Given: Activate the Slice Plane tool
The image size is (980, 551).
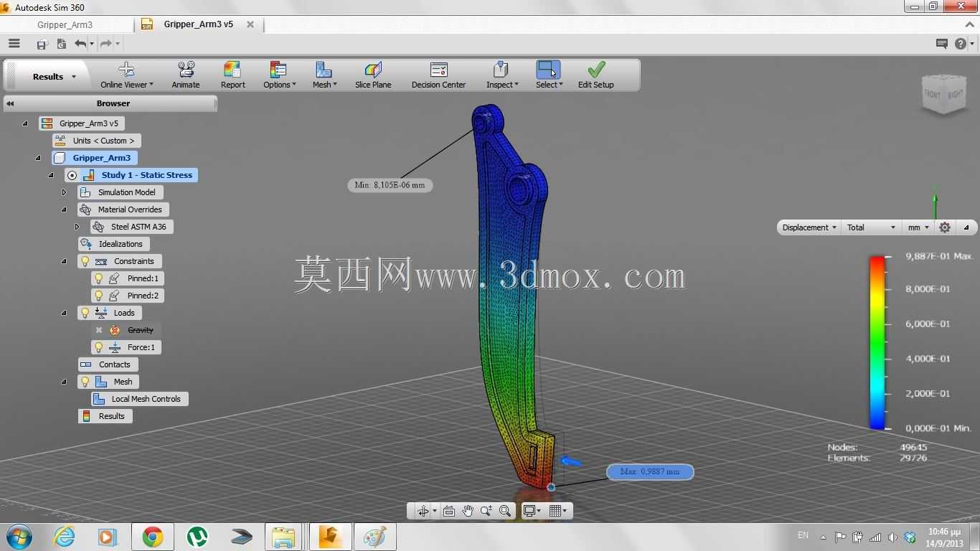Looking at the screenshot, I should pyautogui.click(x=373, y=75).
